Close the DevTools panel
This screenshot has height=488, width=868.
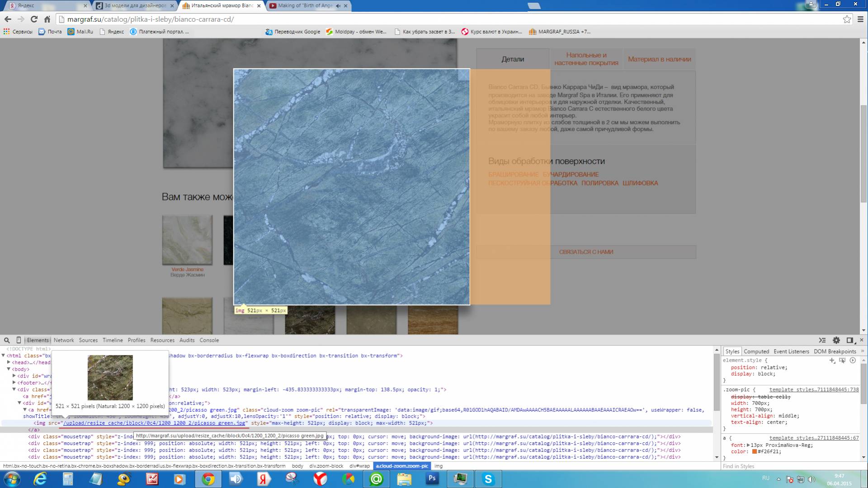click(x=861, y=340)
